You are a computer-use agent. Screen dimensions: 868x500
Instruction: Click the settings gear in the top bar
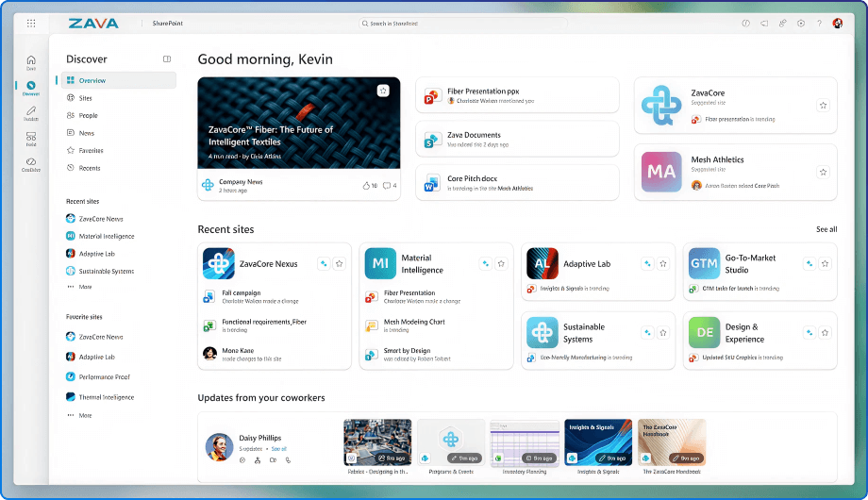click(x=800, y=24)
